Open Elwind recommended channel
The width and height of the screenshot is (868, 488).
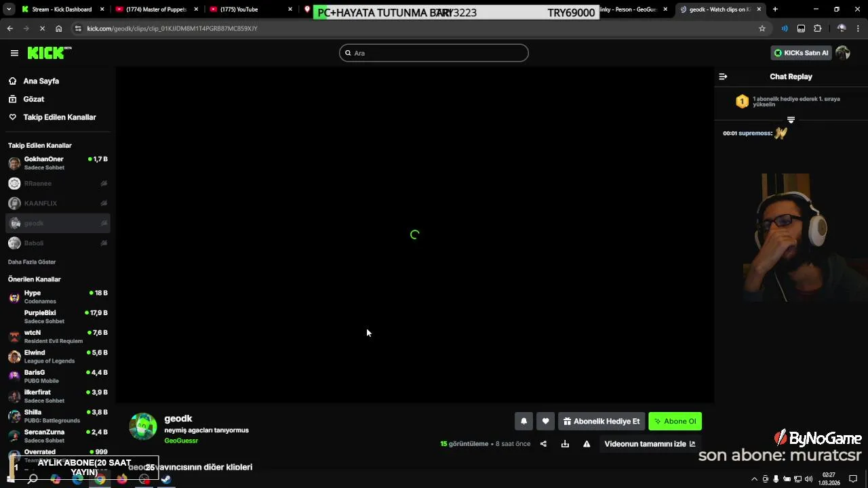58,357
